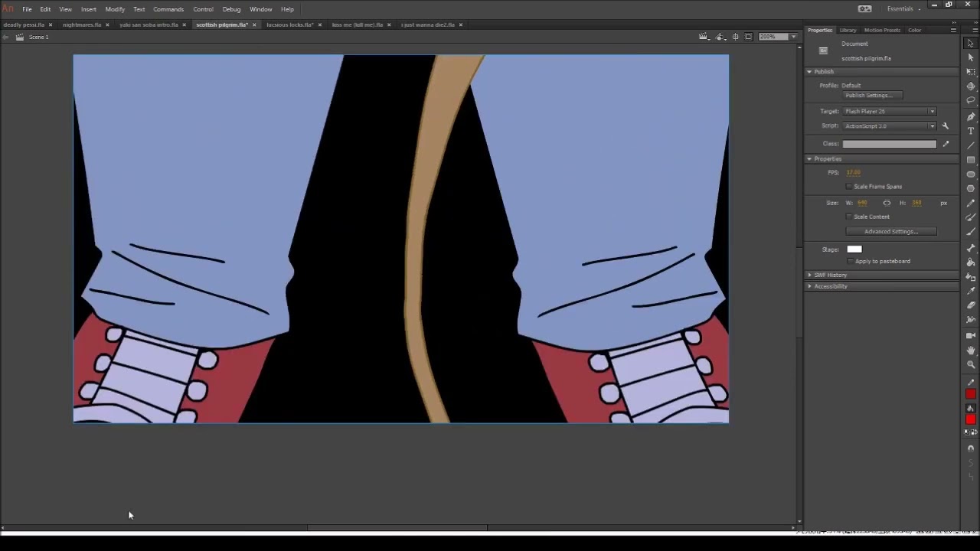Select the Camera tool

(971, 335)
